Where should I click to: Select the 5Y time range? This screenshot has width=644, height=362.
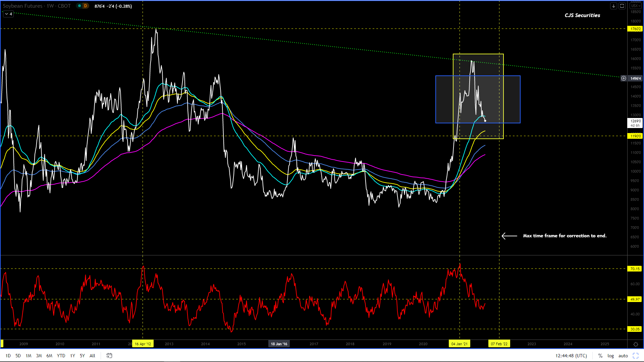point(82,356)
